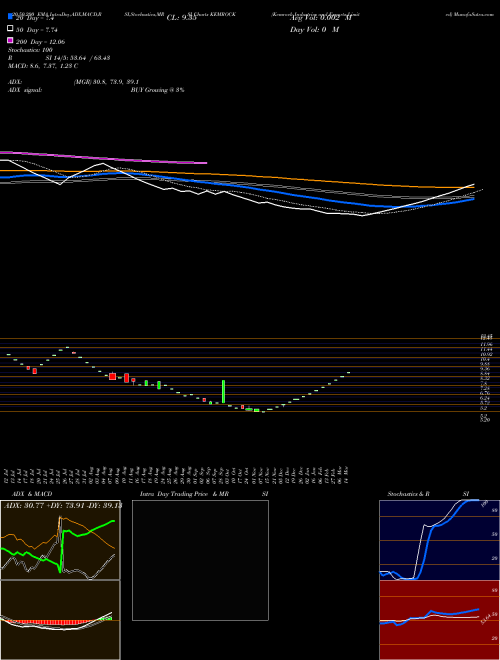Click the 'Avg Vol: 0.002 M' value

320,18
